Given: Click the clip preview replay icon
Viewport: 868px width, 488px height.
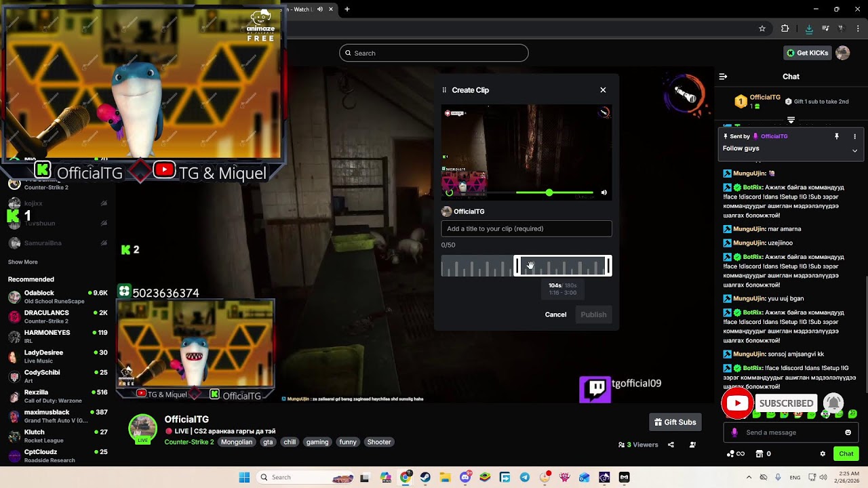Looking at the screenshot, I should (x=449, y=192).
